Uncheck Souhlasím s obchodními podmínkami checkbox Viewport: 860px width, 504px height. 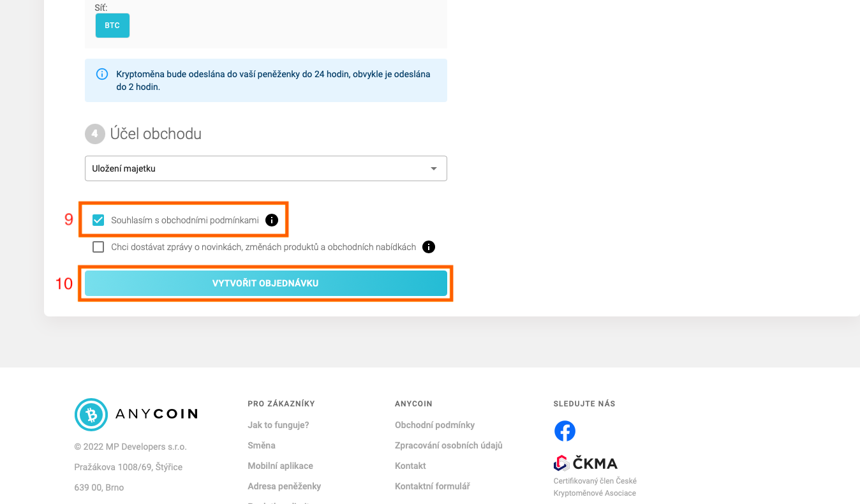click(x=98, y=220)
